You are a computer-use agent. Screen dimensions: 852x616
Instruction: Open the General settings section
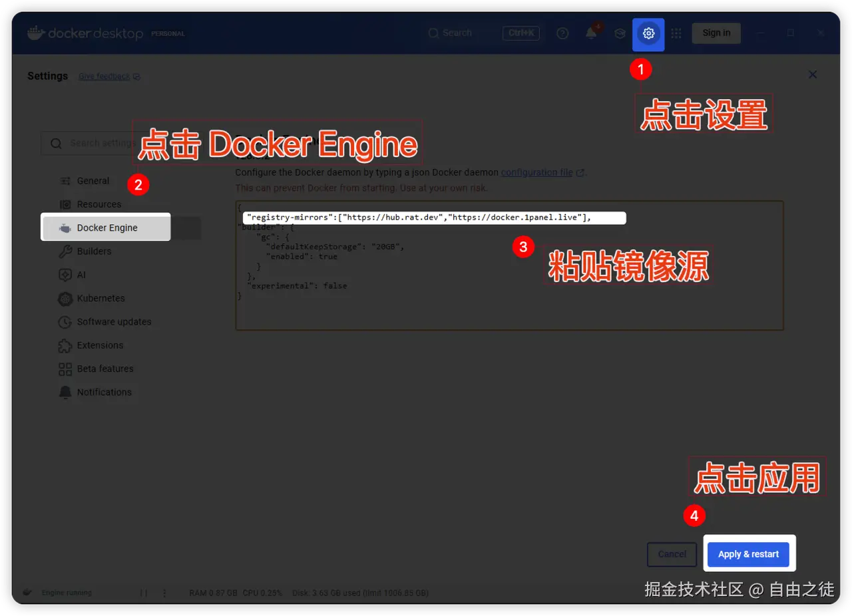121,181
